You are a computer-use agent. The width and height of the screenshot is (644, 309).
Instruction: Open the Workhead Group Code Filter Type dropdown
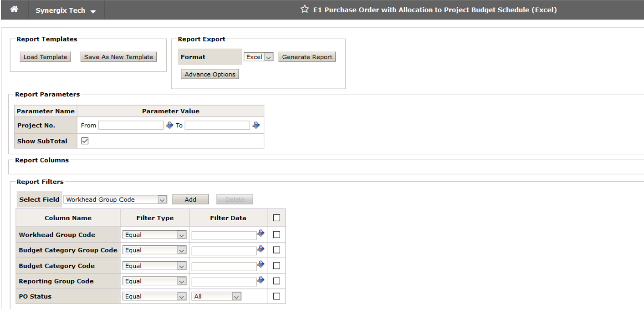[x=154, y=234]
